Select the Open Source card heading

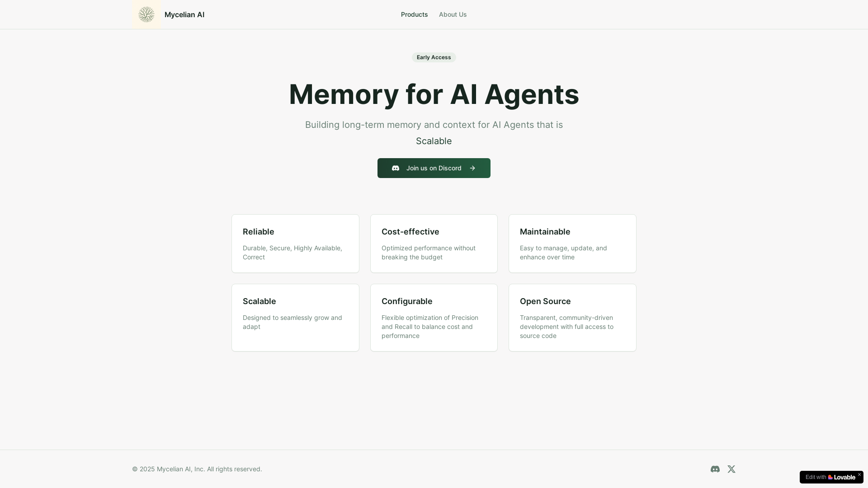545,301
